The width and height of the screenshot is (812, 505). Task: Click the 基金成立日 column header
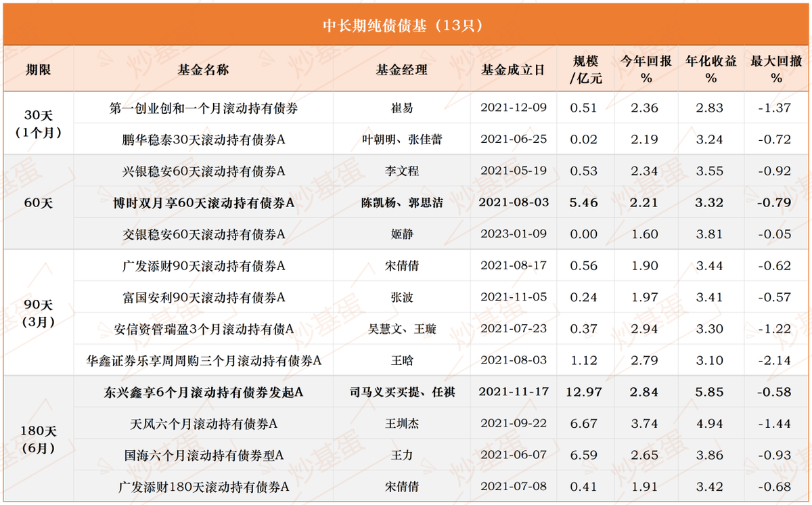tap(513, 70)
